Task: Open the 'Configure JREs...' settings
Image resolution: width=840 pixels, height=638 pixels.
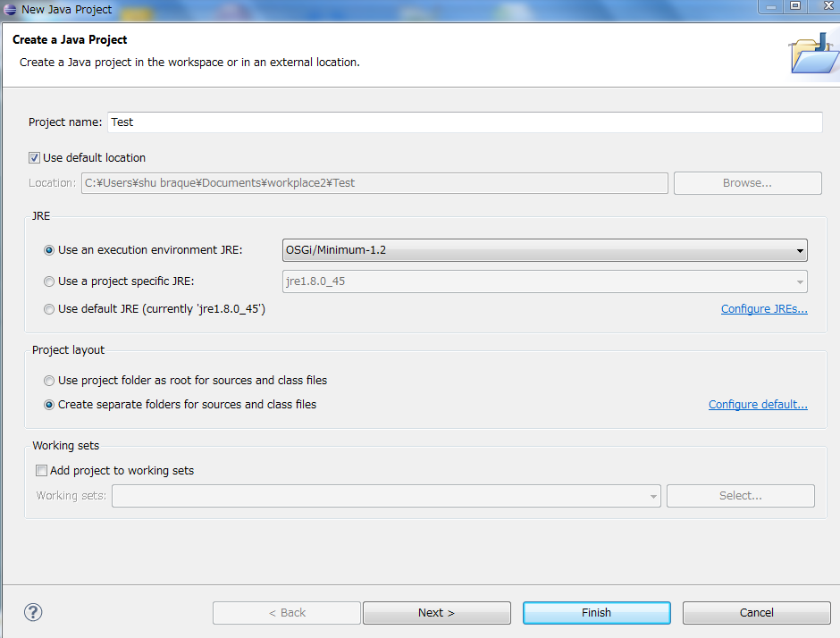Action: click(x=764, y=308)
